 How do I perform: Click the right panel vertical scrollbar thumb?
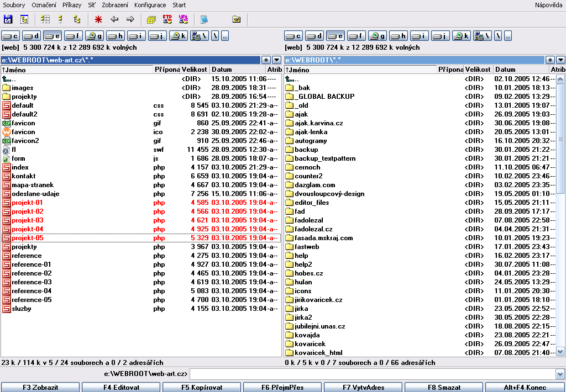click(560, 138)
